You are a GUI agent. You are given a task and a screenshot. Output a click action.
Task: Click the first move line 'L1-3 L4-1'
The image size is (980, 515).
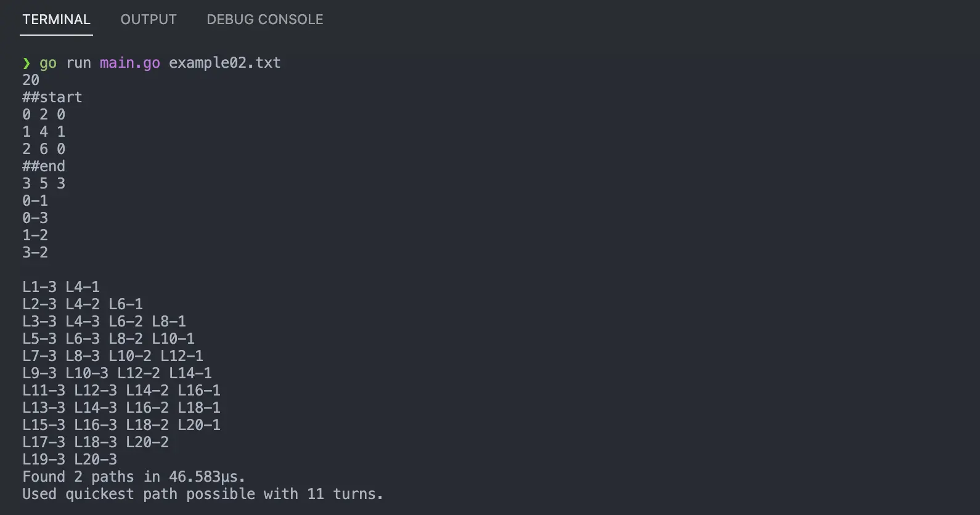pyautogui.click(x=61, y=287)
